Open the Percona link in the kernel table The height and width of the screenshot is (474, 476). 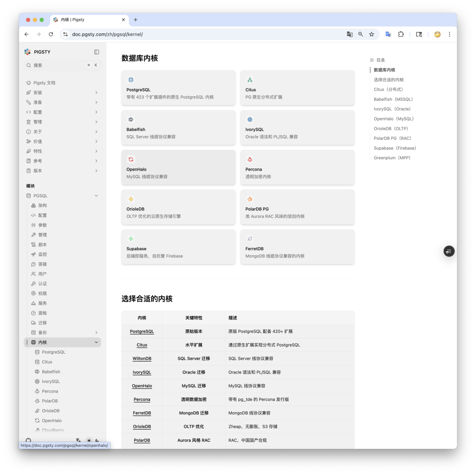tap(142, 399)
